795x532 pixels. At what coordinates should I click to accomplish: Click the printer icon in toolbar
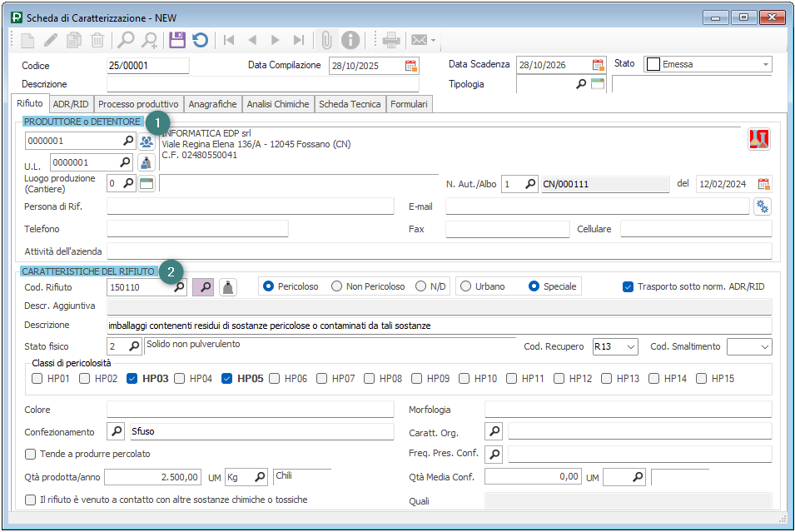click(x=391, y=40)
